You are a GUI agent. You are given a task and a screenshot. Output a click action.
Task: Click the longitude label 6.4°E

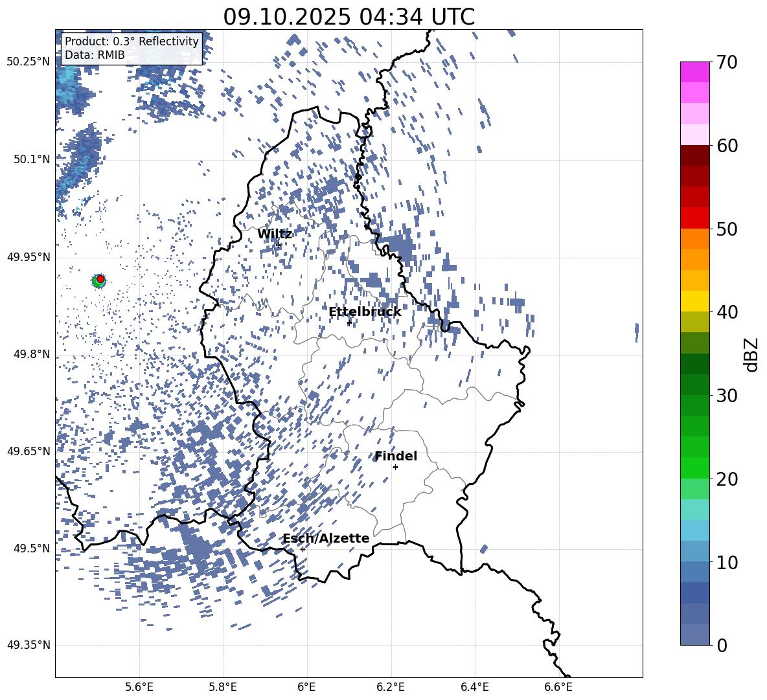pos(475,687)
